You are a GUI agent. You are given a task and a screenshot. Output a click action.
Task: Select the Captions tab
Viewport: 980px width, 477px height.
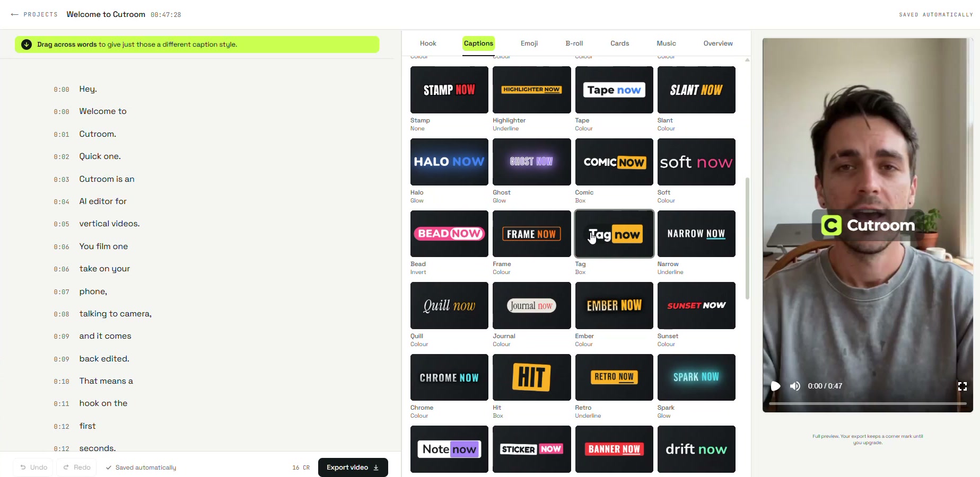[x=478, y=43]
